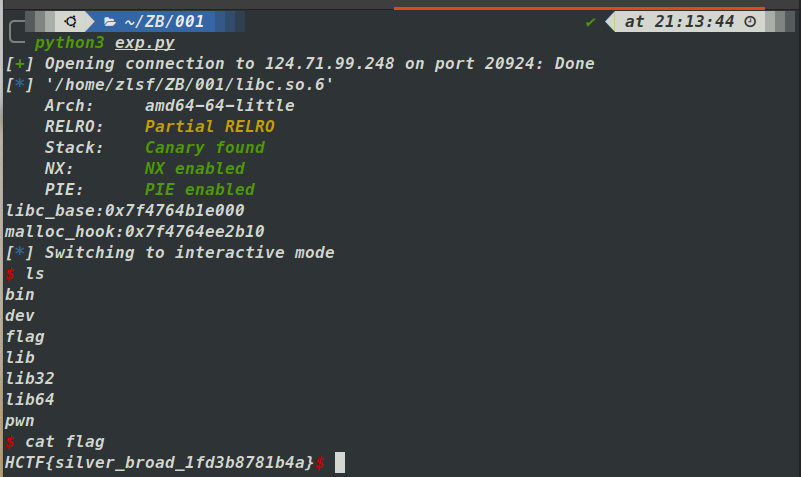This screenshot has height=477, width=801.
Task: Click the terminal cursor block at prompt
Action: point(340,462)
